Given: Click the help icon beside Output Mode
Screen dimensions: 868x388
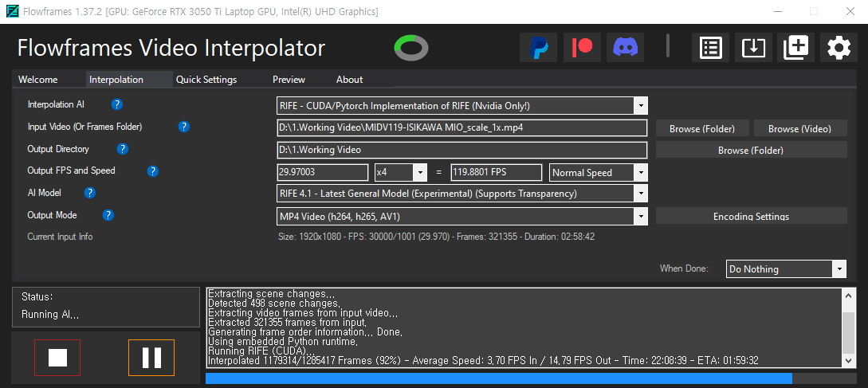Looking at the screenshot, I should pos(108,215).
